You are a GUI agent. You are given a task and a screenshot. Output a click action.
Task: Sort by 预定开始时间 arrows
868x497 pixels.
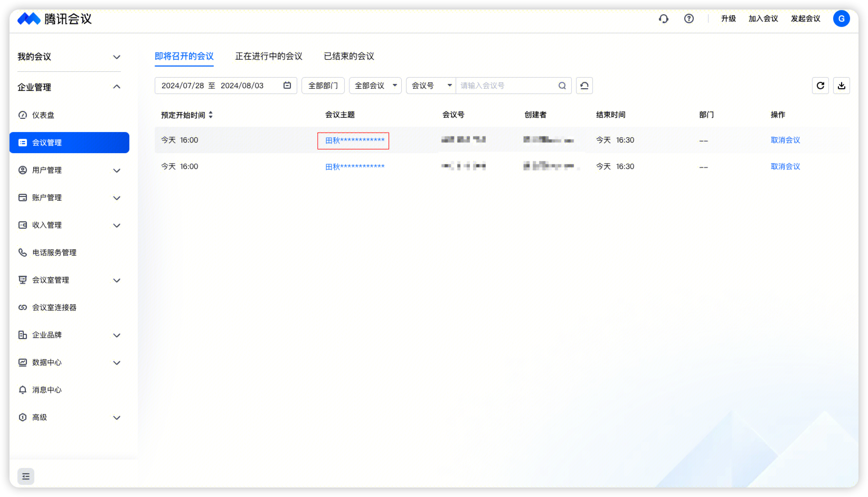coord(211,115)
